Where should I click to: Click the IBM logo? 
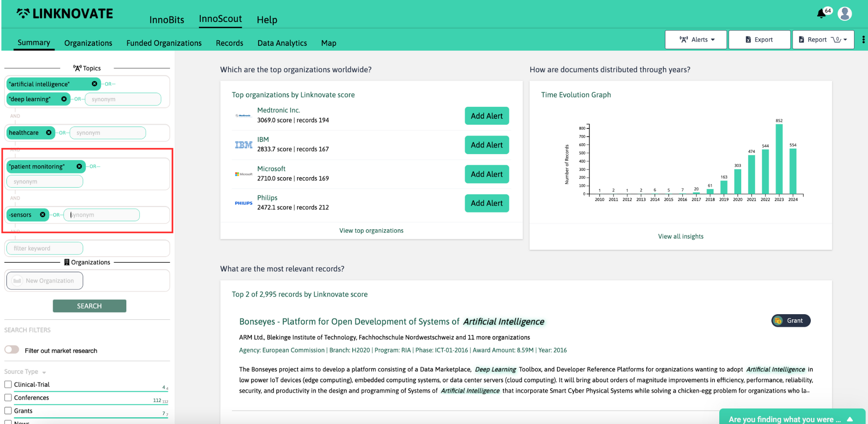(244, 145)
